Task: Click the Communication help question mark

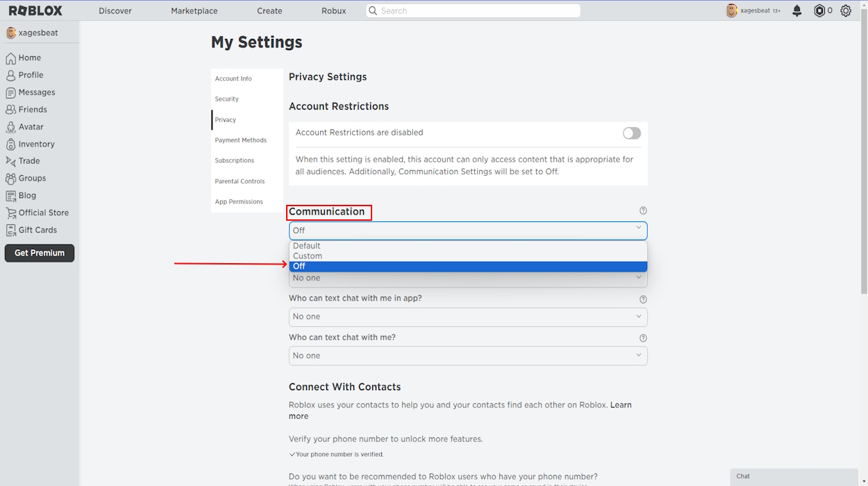Action: tap(642, 210)
